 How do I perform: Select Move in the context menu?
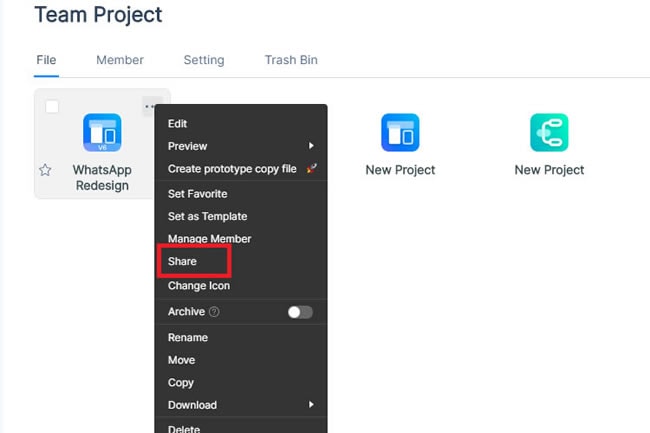pyautogui.click(x=241, y=360)
